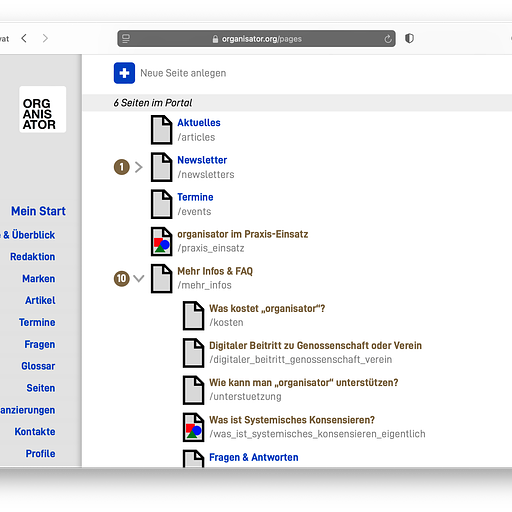512x512 pixels.
Task: Click the lock icon beside organisator.org
Action: pos(215,39)
